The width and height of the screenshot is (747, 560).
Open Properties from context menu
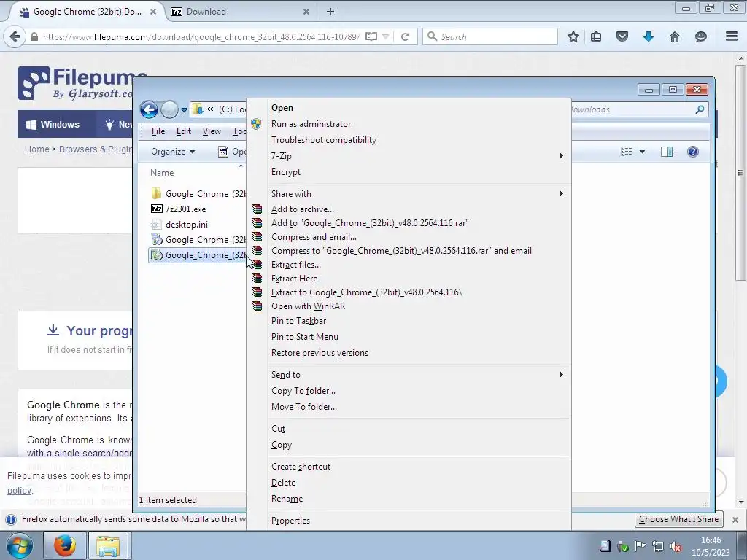coord(290,521)
